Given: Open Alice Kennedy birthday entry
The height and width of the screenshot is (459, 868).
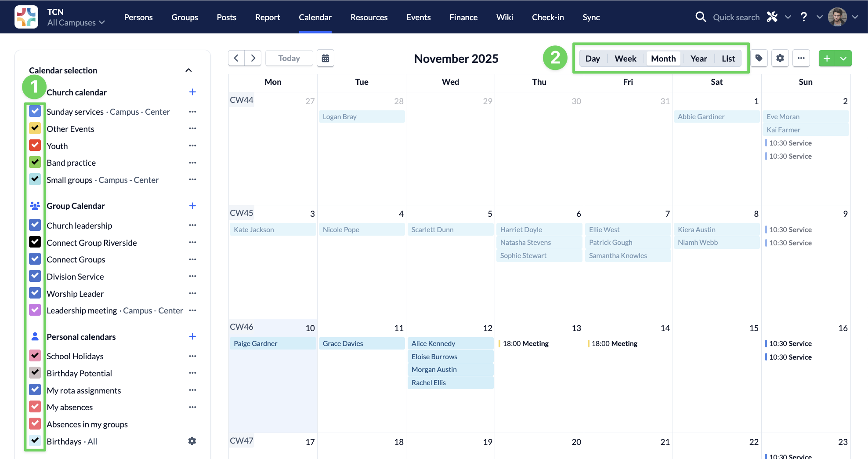Looking at the screenshot, I should (x=450, y=343).
